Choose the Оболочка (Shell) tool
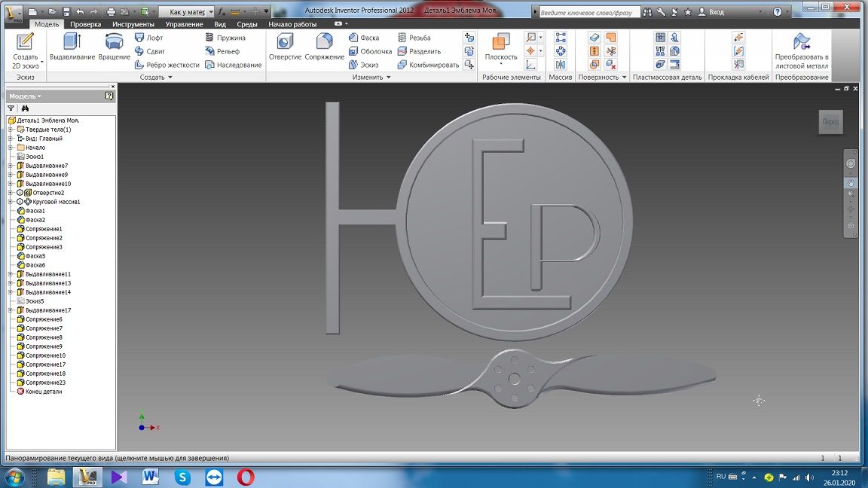The width and height of the screenshot is (868, 488). (369, 51)
